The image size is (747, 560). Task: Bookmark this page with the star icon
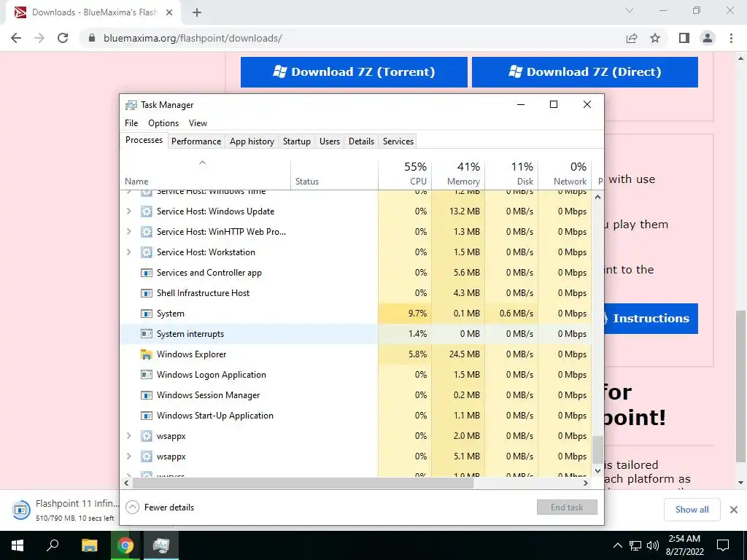655,38
